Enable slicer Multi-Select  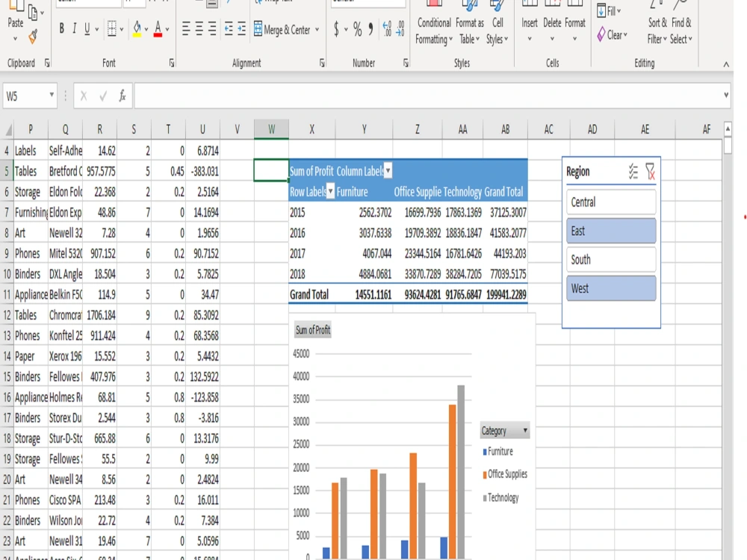pos(633,172)
